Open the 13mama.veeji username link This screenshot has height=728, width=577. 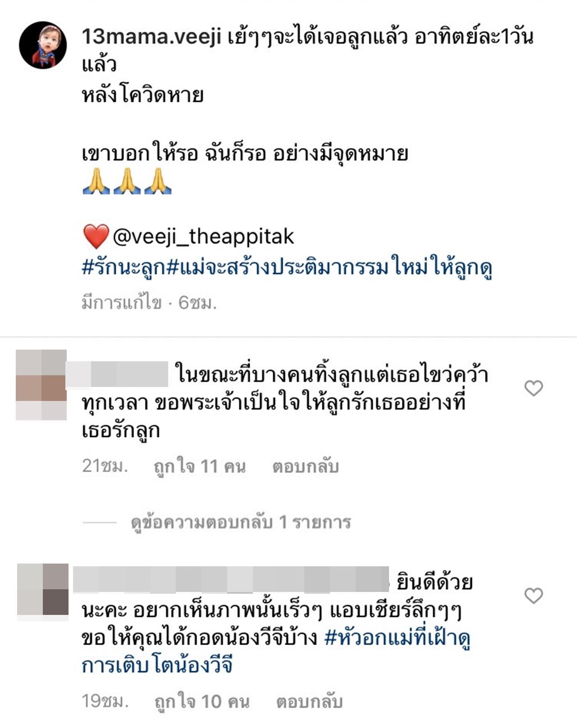(x=151, y=36)
